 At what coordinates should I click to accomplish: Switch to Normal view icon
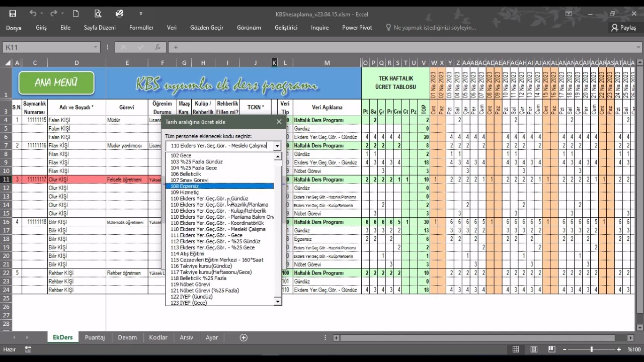516,349
